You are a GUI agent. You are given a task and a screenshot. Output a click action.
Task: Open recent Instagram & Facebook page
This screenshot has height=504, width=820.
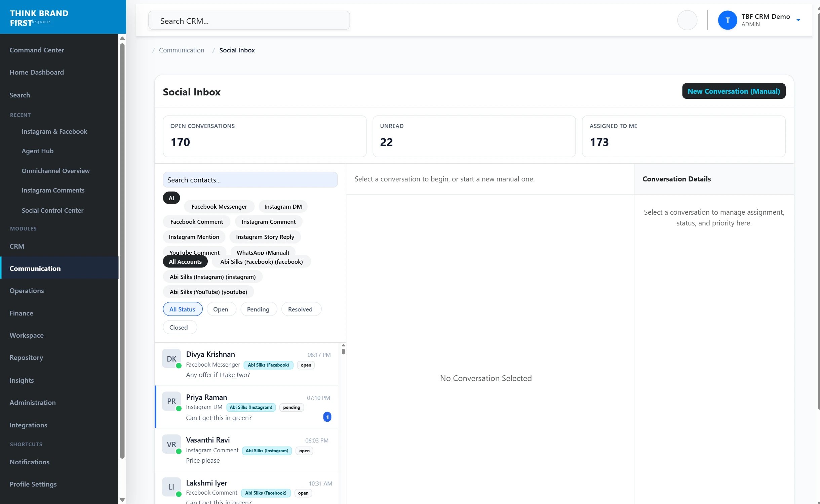point(54,131)
